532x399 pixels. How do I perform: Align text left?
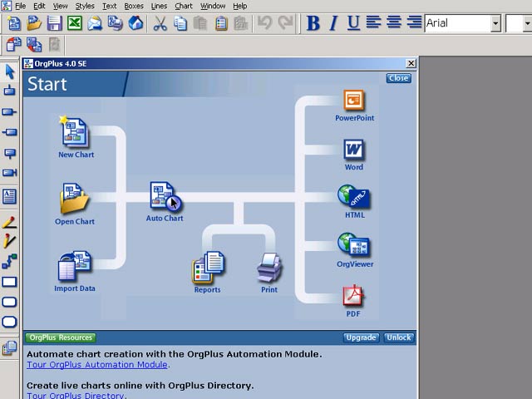pos(373,22)
